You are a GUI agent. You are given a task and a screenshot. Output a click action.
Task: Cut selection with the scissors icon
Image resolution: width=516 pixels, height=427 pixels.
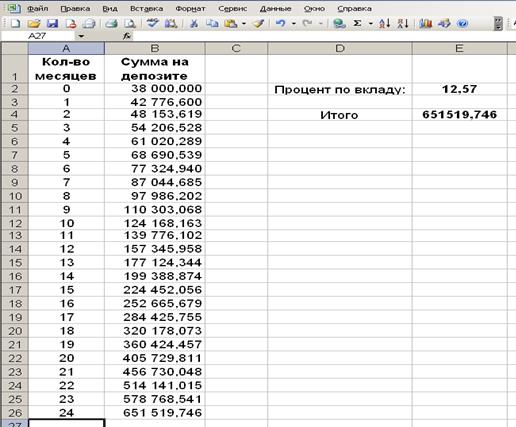194,24
